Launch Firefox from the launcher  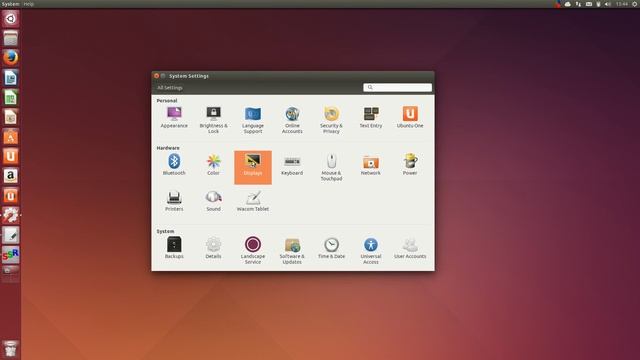[11, 58]
